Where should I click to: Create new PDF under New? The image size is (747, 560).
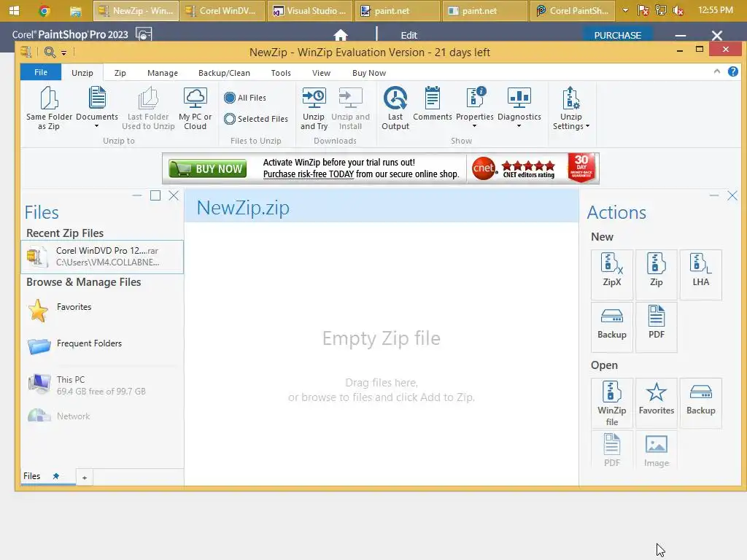[x=657, y=327]
